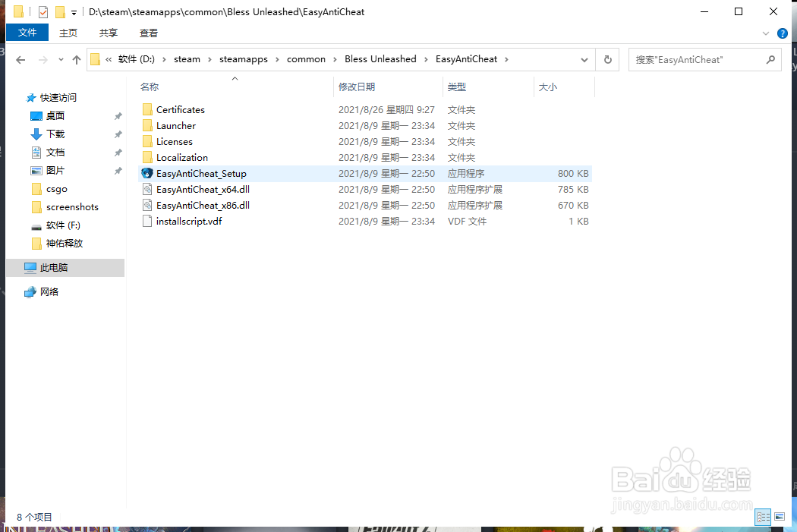Open the 查看 ribbon tab
Image resolution: width=797 pixels, height=532 pixels.
pyautogui.click(x=149, y=33)
